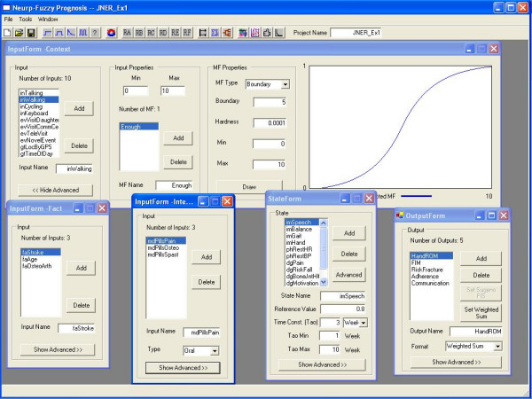Select evTeleVisit in the Context input list
Image resolution: width=532 pixels, height=399 pixels.
[x=39, y=133]
